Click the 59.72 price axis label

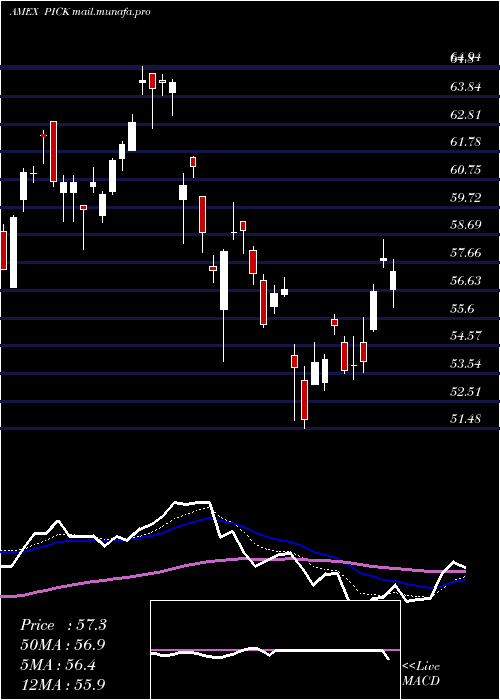(466, 197)
